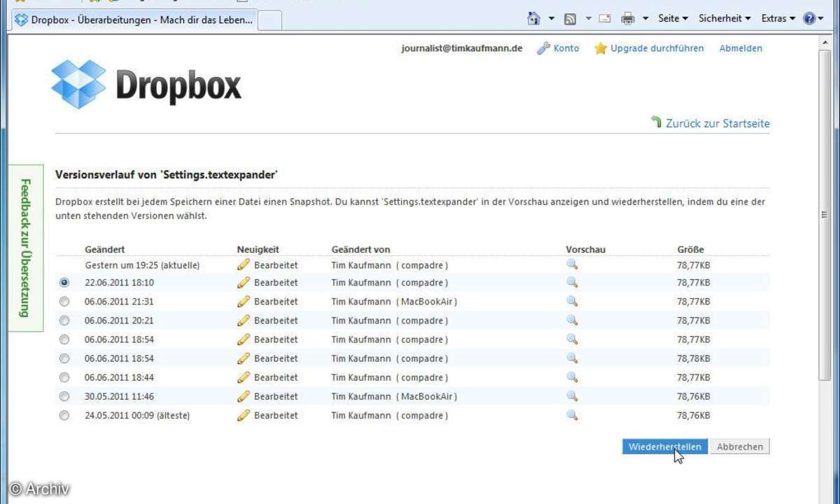Click the Geändert von column header
The width and height of the screenshot is (840, 504).
(x=360, y=249)
